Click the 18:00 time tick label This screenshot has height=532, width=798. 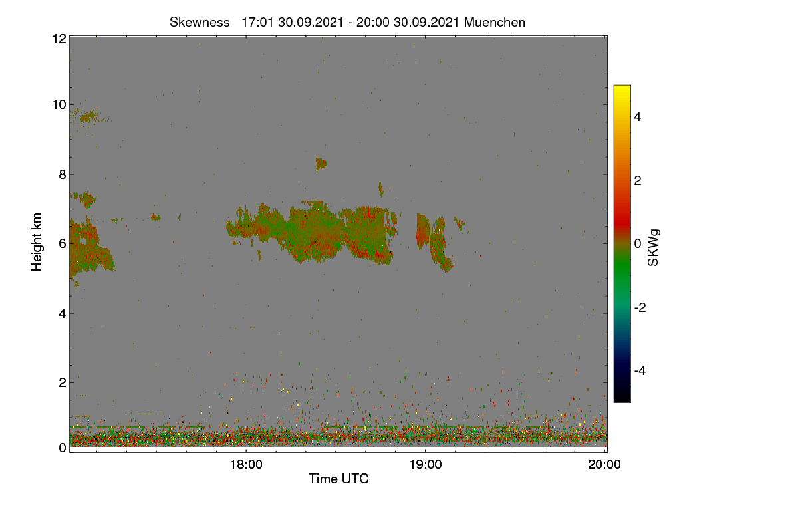246,465
